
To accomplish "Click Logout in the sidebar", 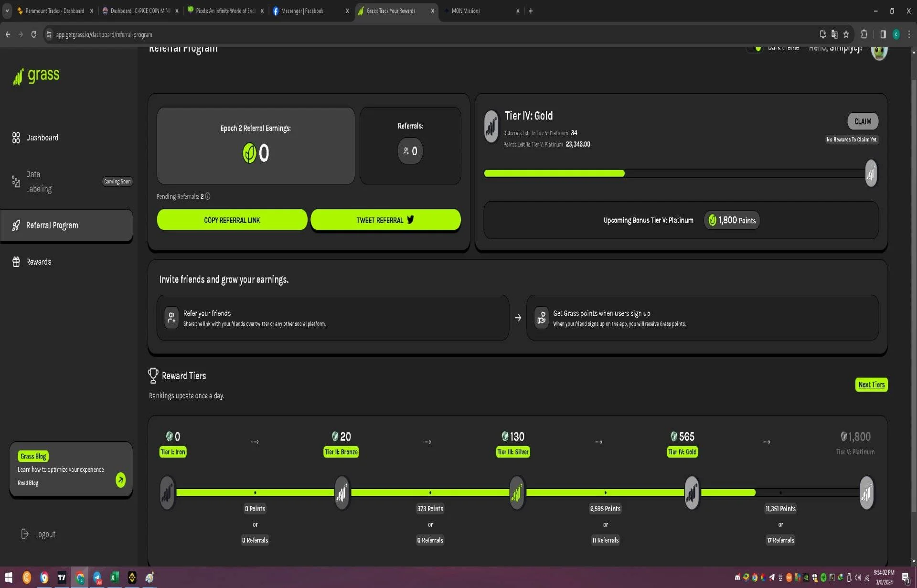I will pyautogui.click(x=39, y=534).
